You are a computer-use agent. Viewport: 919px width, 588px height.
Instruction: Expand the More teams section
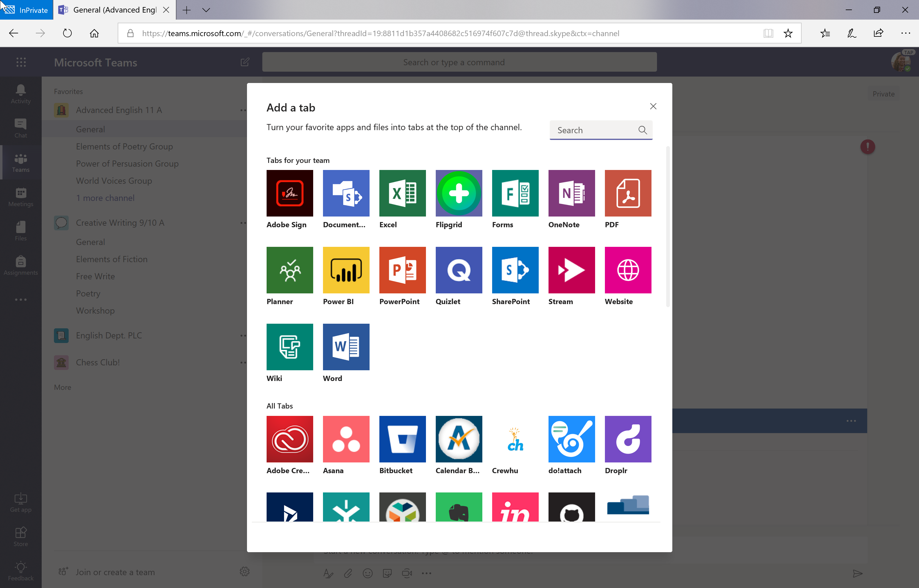[x=62, y=387]
